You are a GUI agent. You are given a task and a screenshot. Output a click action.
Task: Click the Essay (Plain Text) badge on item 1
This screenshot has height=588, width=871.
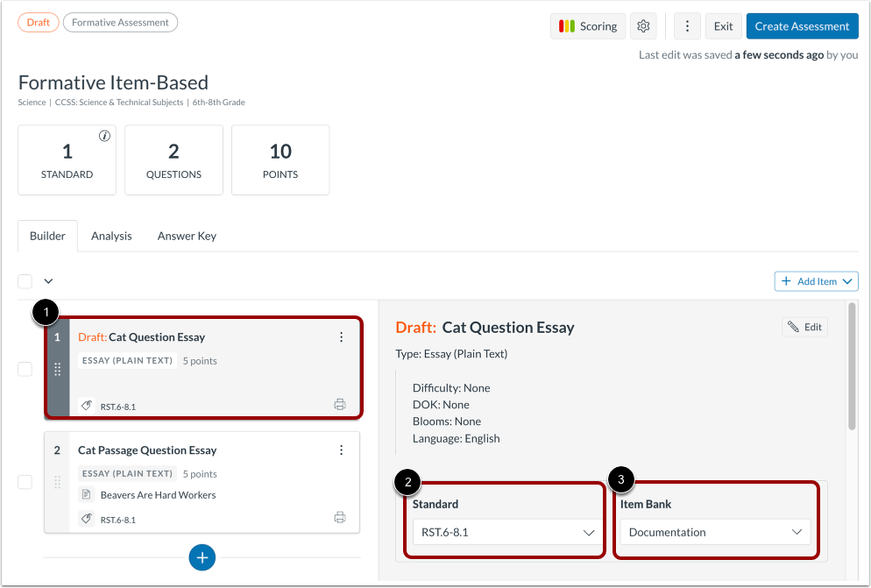coord(127,360)
